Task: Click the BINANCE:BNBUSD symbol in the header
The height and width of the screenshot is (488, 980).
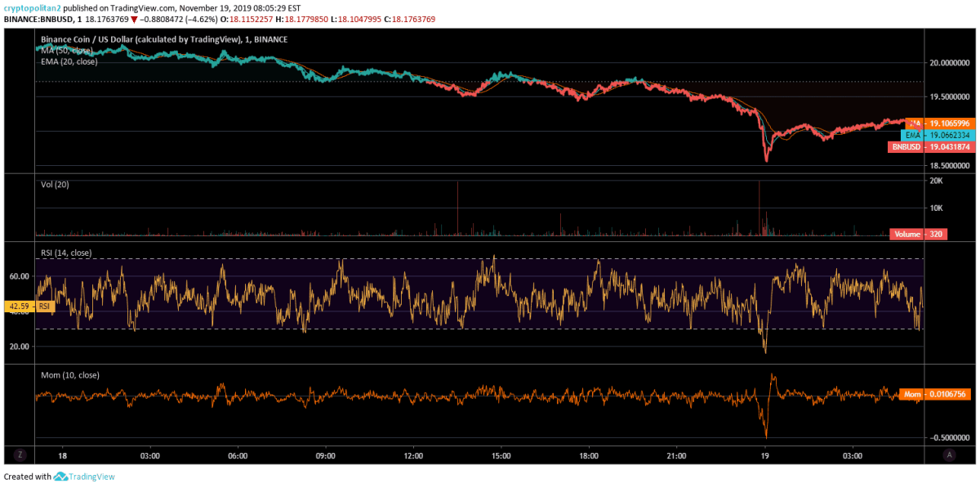Action: 38,19
